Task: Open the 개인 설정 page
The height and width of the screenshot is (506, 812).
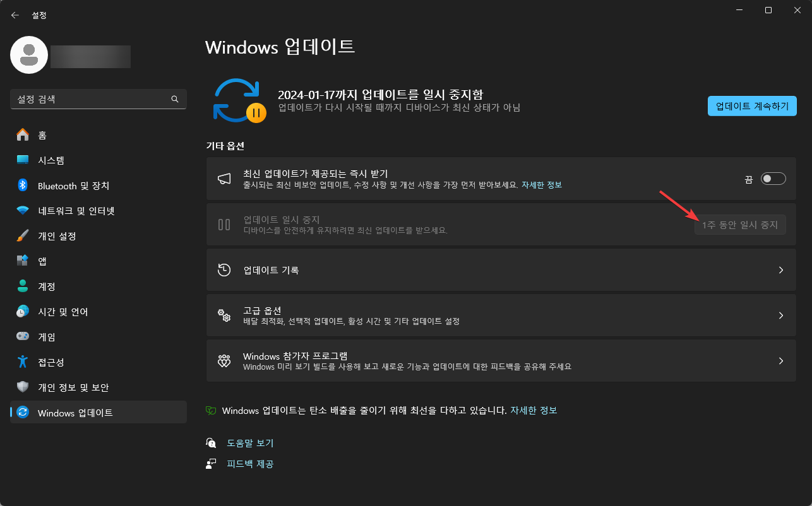Action: point(99,236)
